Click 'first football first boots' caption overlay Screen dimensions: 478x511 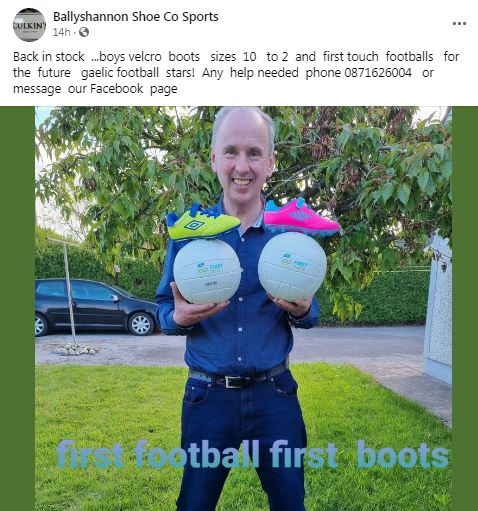(252, 455)
